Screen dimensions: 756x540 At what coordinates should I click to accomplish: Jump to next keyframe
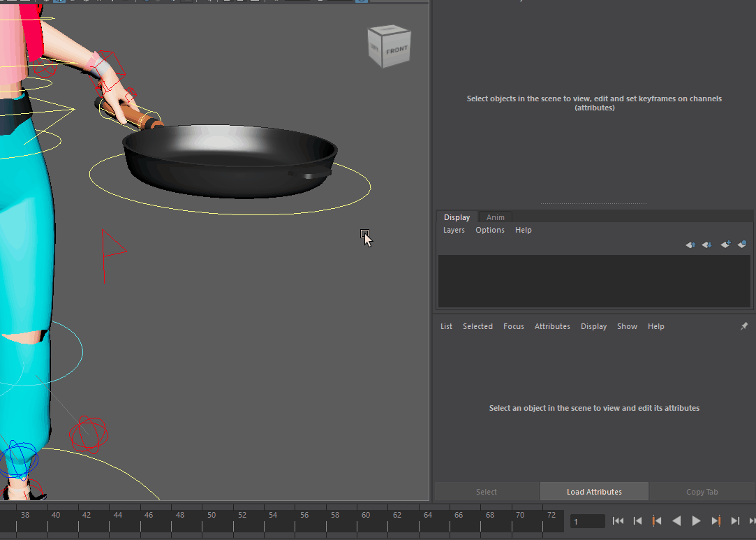[x=716, y=520]
